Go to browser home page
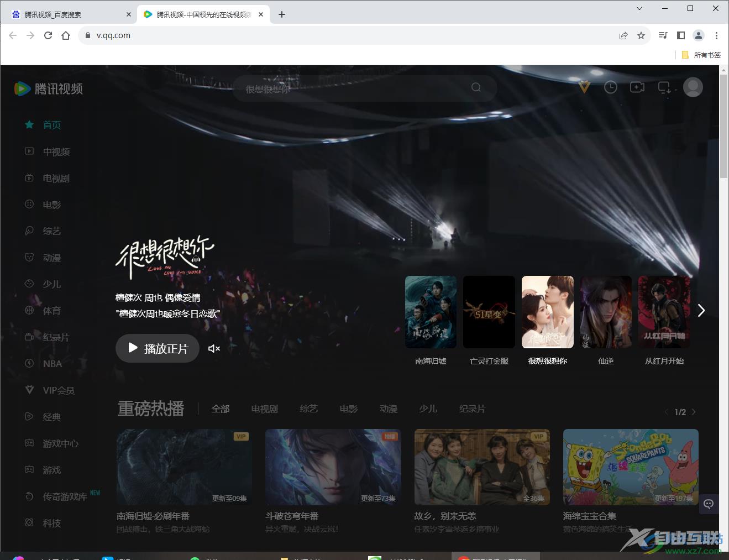The height and width of the screenshot is (560, 729). [x=66, y=35]
